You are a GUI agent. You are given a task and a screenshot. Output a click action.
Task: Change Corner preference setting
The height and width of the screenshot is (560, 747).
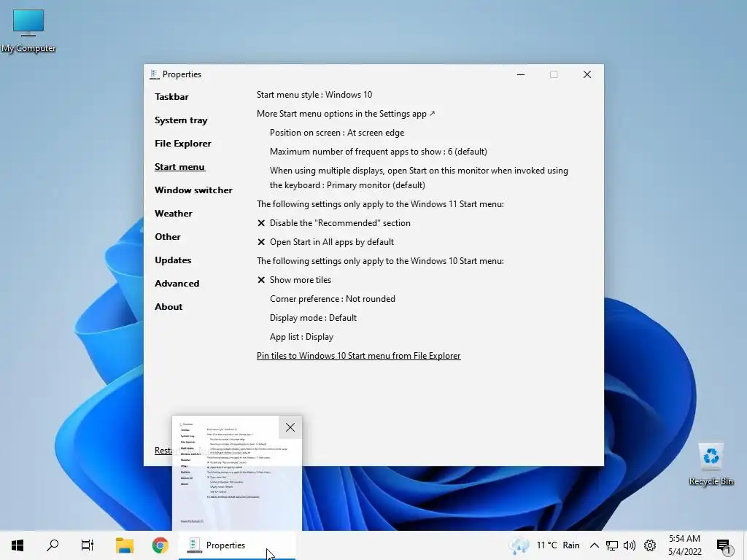[333, 299]
